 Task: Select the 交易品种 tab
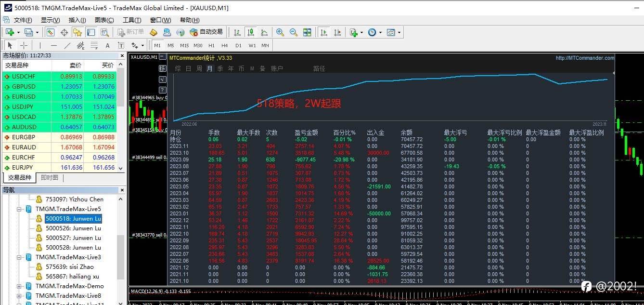(x=20, y=177)
